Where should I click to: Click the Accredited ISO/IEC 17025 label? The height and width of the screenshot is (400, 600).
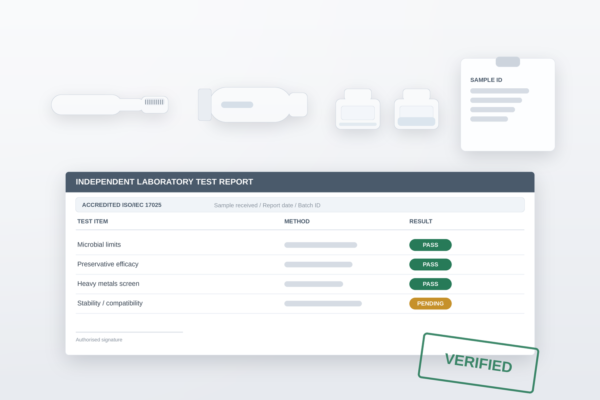[122, 205]
